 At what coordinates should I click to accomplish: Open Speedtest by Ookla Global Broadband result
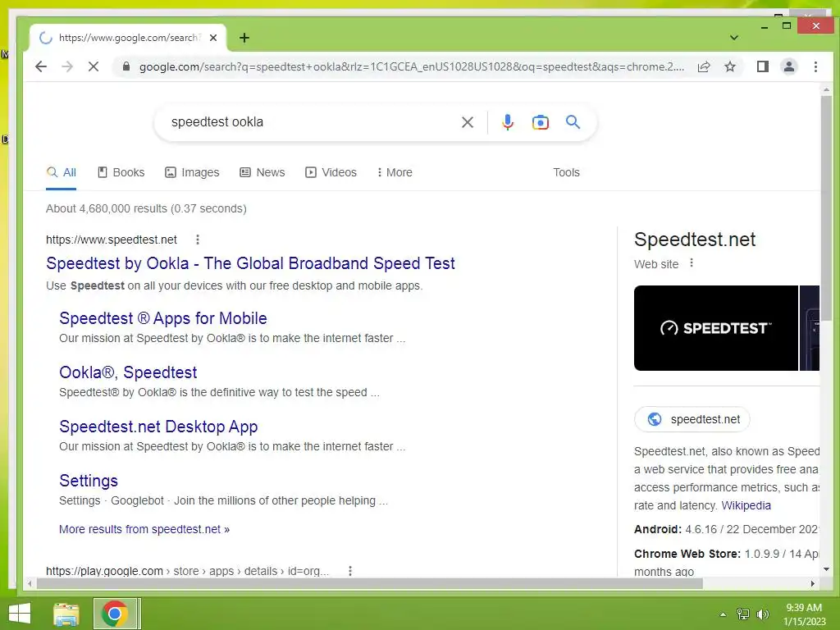coord(250,263)
